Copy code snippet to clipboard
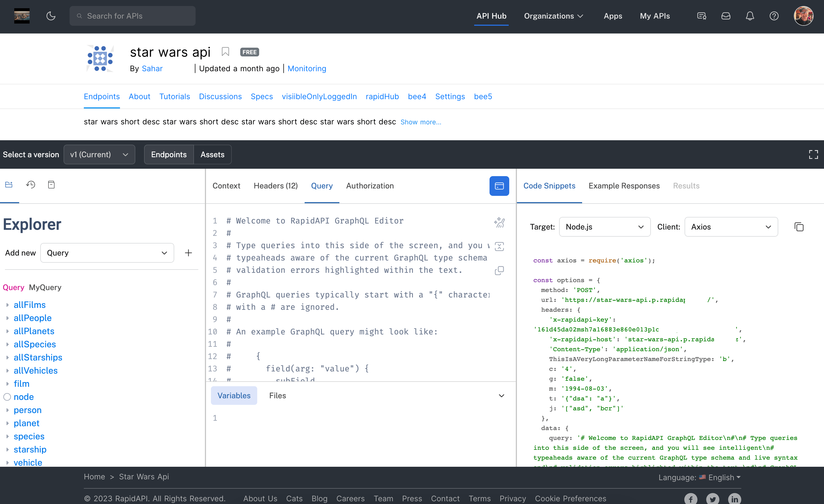The image size is (824, 504). pyautogui.click(x=799, y=227)
